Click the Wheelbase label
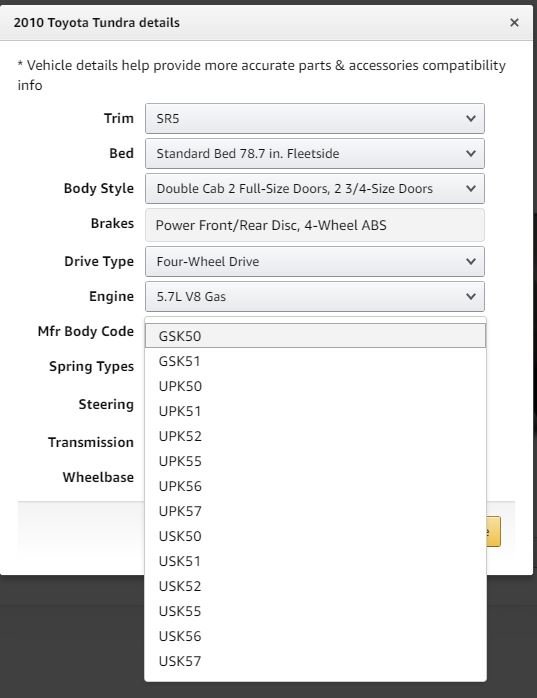Viewport: 537px width, 698px height. [98, 477]
